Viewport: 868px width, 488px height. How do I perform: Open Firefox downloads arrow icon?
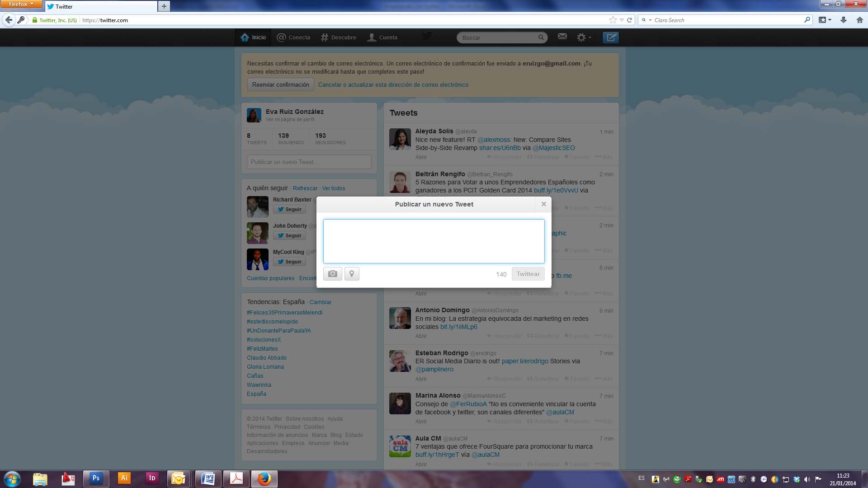click(843, 20)
